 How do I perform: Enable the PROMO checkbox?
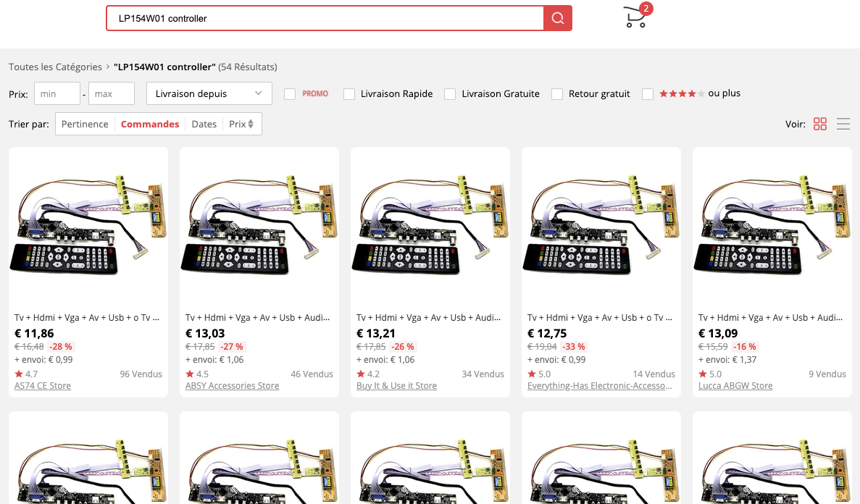click(x=290, y=94)
